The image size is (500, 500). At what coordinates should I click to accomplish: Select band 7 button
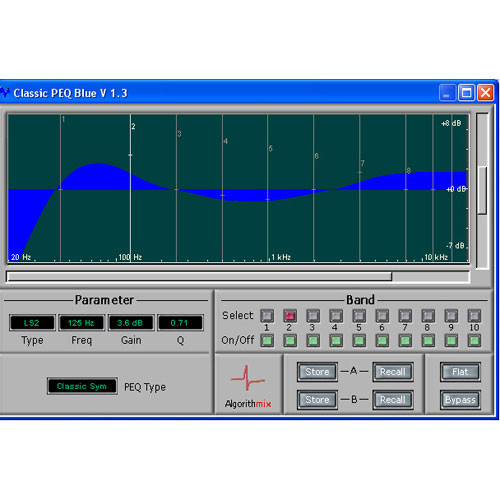(x=405, y=315)
